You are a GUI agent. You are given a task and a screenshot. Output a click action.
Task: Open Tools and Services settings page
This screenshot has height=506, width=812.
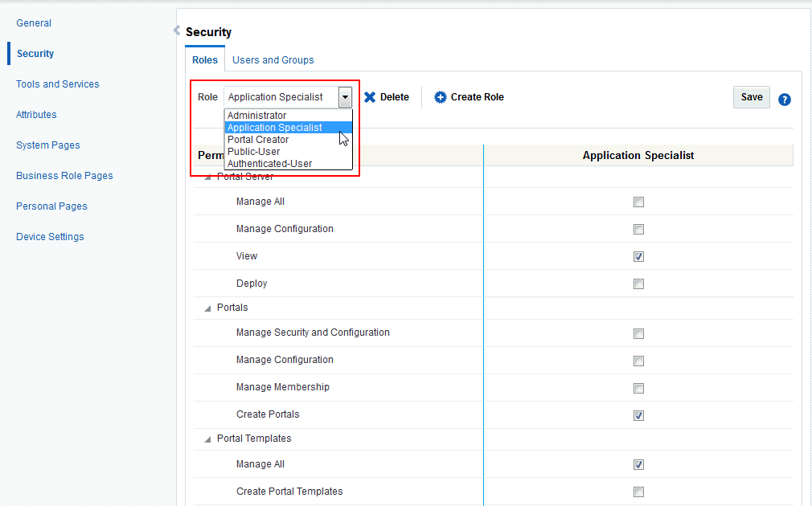click(x=58, y=84)
